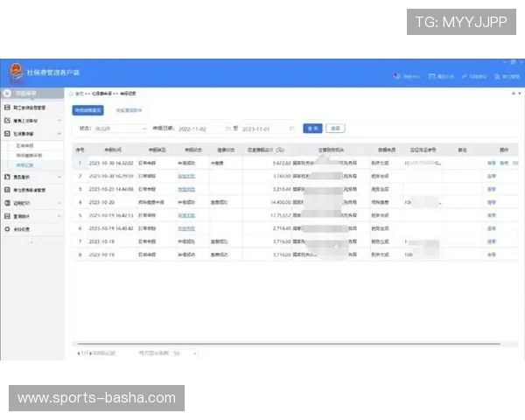Click amount cell 5,672.80

282,163
